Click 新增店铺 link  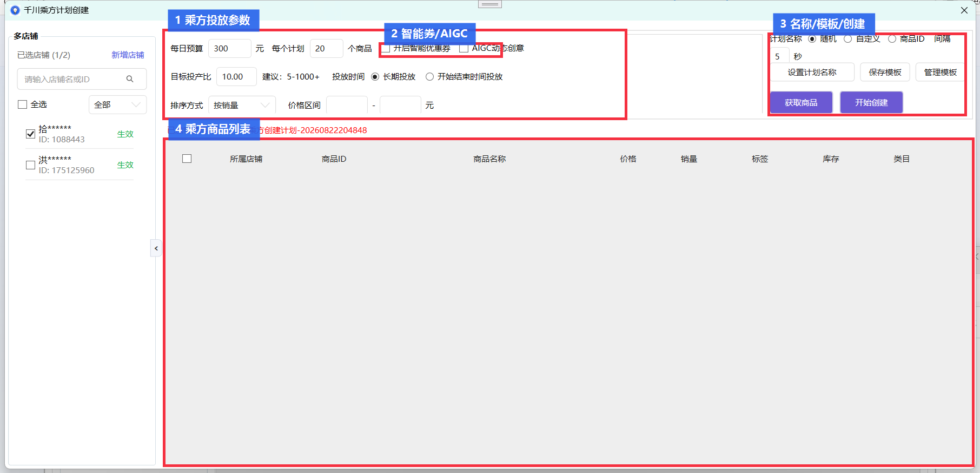click(x=128, y=55)
